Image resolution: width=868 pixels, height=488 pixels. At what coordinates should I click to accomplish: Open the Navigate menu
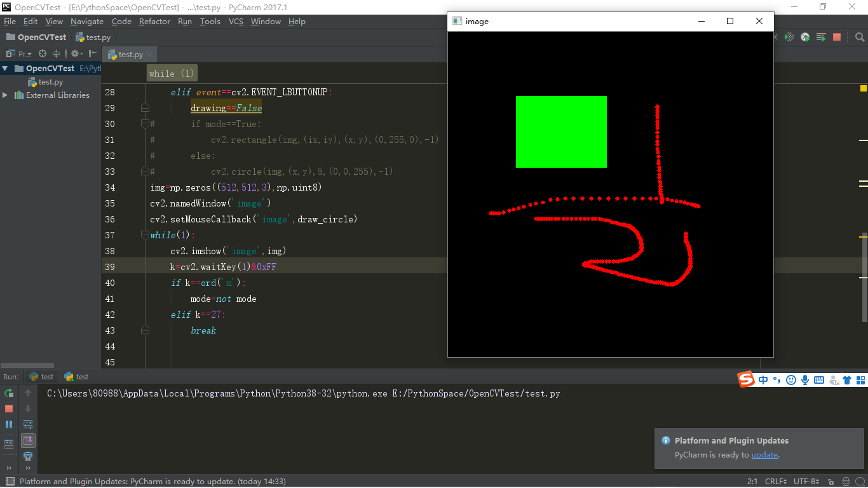point(87,21)
